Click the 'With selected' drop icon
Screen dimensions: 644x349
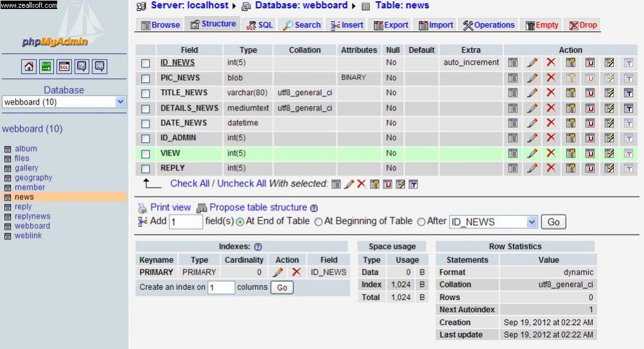361,184
